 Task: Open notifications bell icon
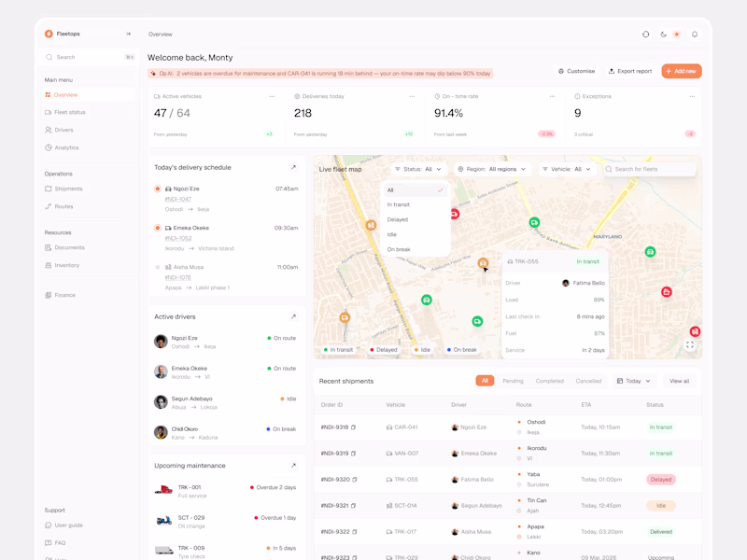point(695,35)
